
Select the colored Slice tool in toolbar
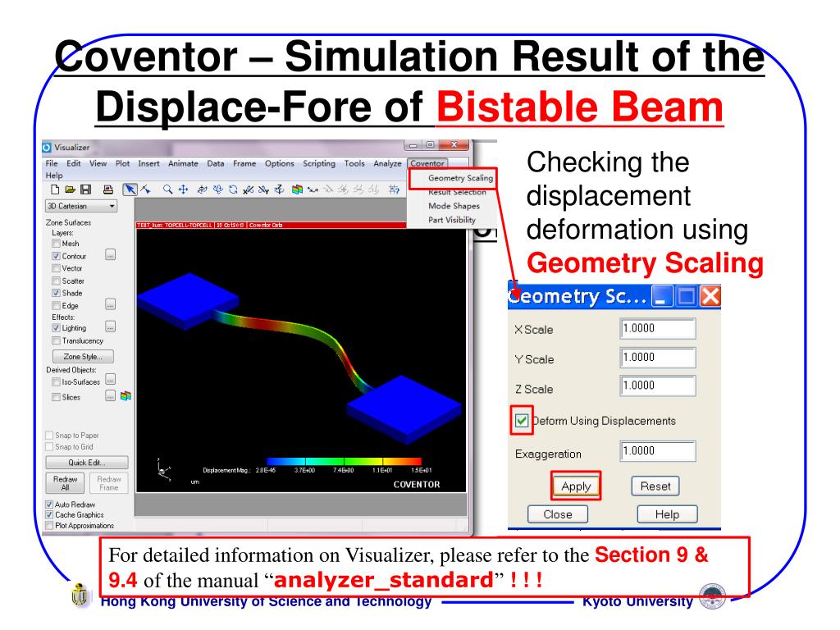click(297, 189)
